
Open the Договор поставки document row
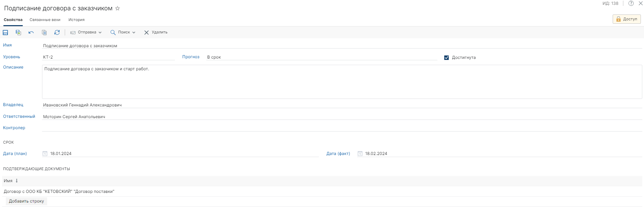[59, 192]
